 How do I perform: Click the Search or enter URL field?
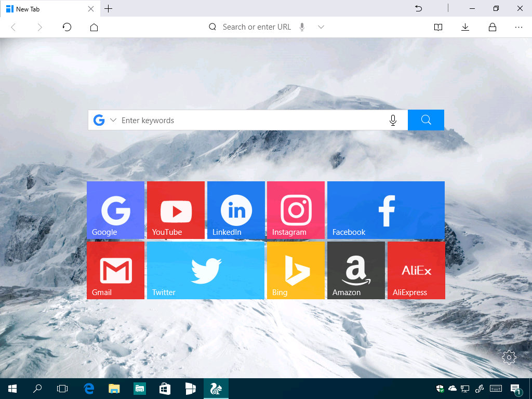257,27
